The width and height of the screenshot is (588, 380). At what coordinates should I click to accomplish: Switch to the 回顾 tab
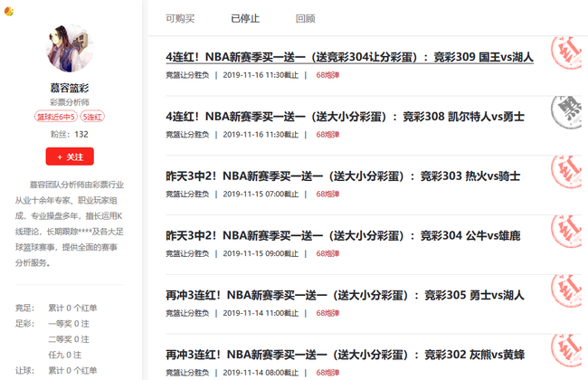(306, 18)
